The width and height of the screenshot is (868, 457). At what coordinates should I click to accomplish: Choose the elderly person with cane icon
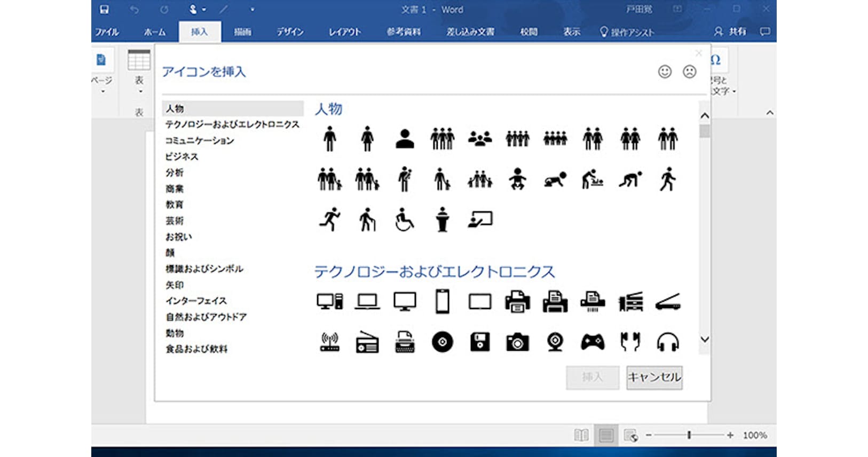[367, 219]
